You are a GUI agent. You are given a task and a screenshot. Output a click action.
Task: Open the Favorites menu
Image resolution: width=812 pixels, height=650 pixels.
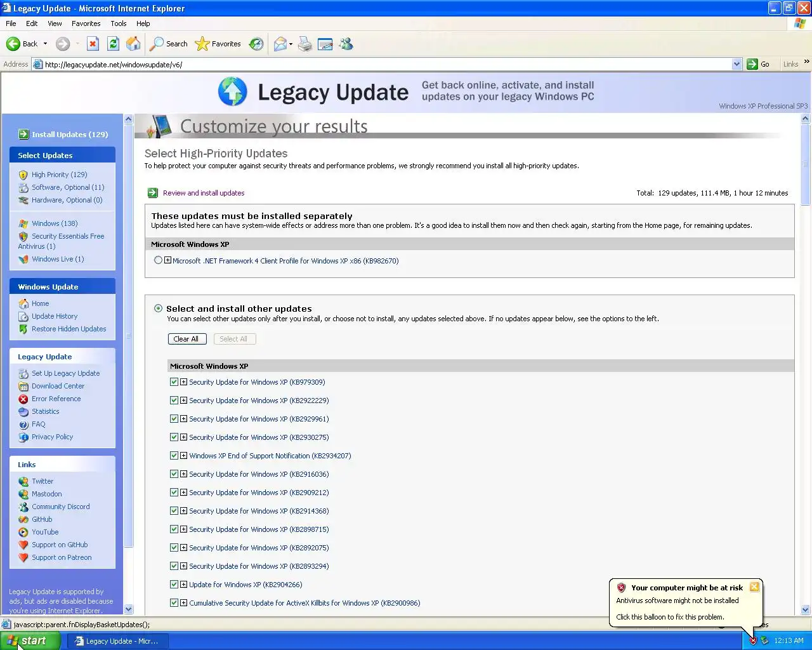coord(86,23)
